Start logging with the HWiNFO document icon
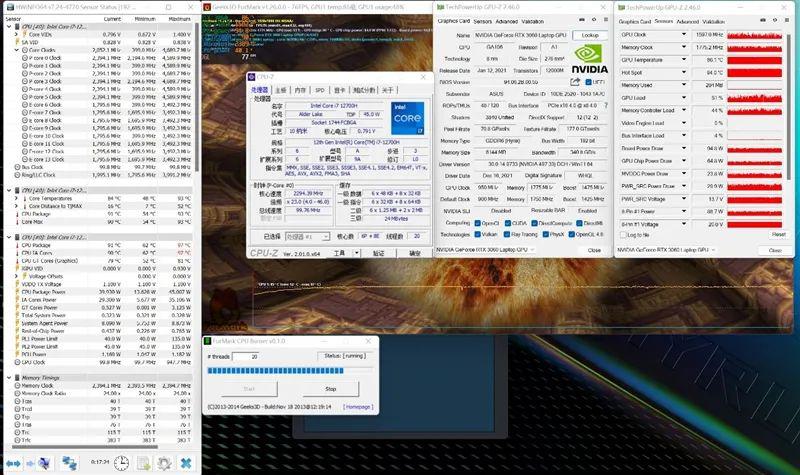This screenshot has height=475, width=800. pos(144,463)
